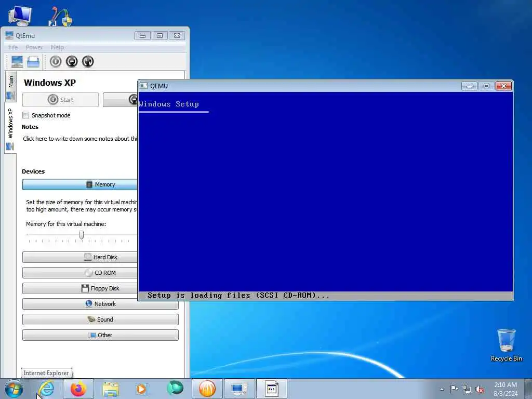Screen dimensions: 532x399
Task: Launch Firefox from the taskbar
Action: (78, 389)
